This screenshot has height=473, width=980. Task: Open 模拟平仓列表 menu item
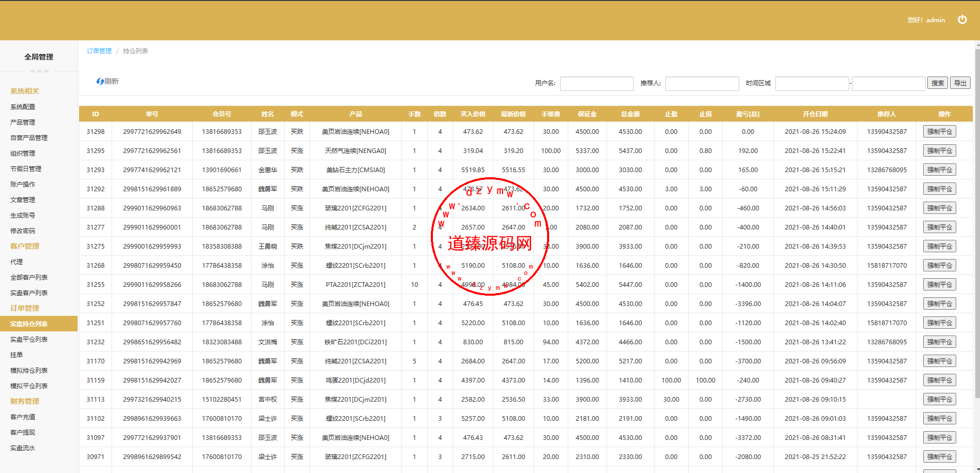pos(29,386)
